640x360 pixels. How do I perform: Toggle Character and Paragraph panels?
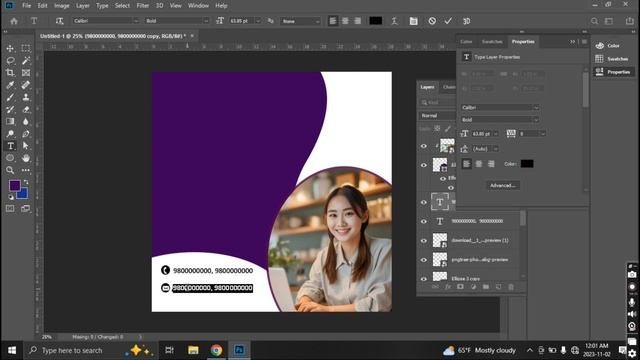coord(413,21)
